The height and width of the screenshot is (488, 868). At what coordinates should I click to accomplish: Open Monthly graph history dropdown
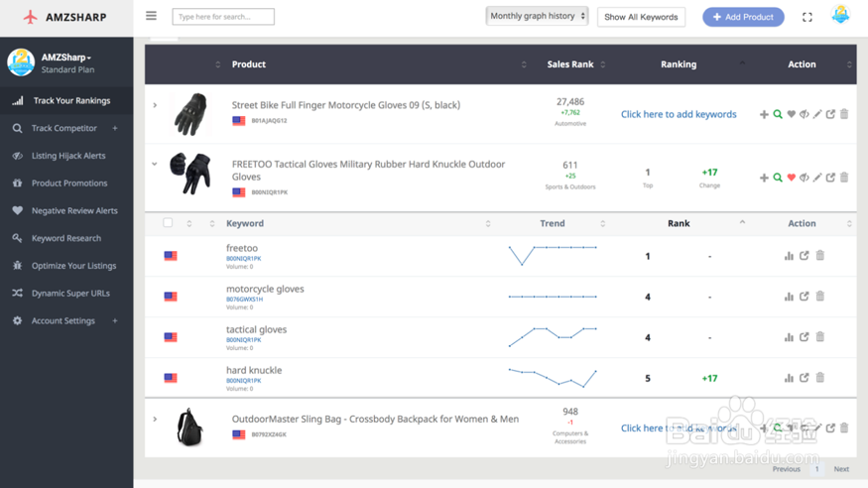coord(538,16)
